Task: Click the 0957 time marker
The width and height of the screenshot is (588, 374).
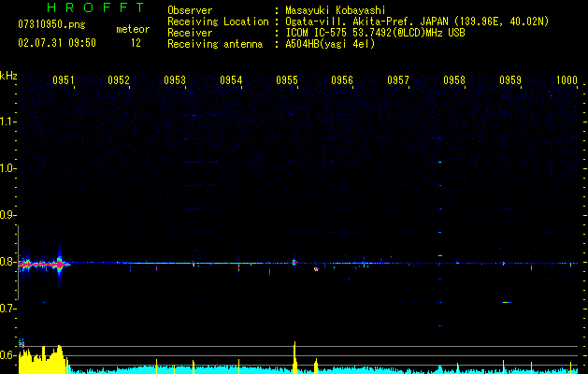Action: coord(398,80)
